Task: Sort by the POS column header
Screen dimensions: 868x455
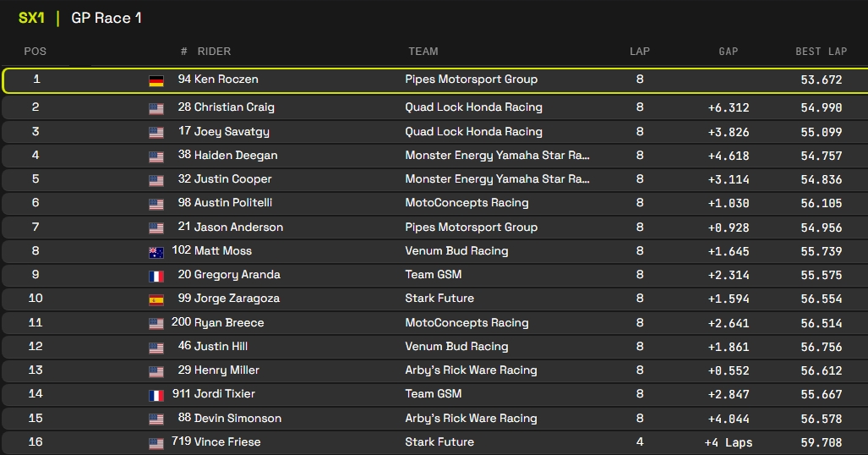Action: [x=35, y=52]
